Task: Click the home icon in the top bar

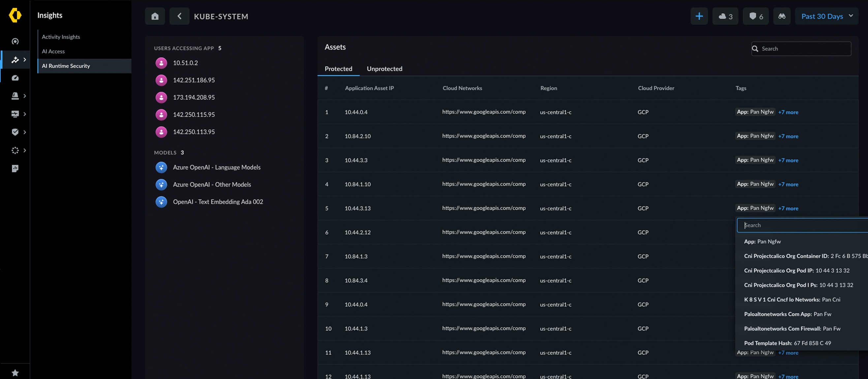Action: [x=155, y=16]
